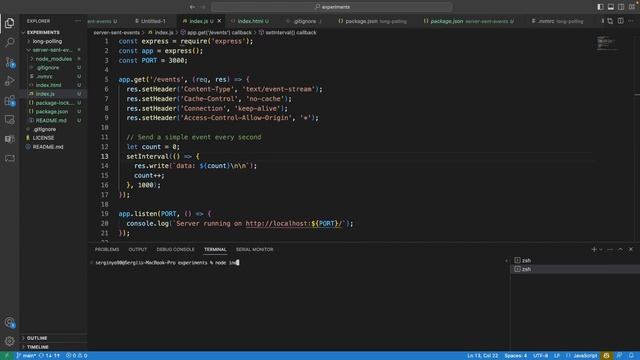Toggle secondary side bar layout icon
Viewport: 640px width, 360px height.
point(621,7)
